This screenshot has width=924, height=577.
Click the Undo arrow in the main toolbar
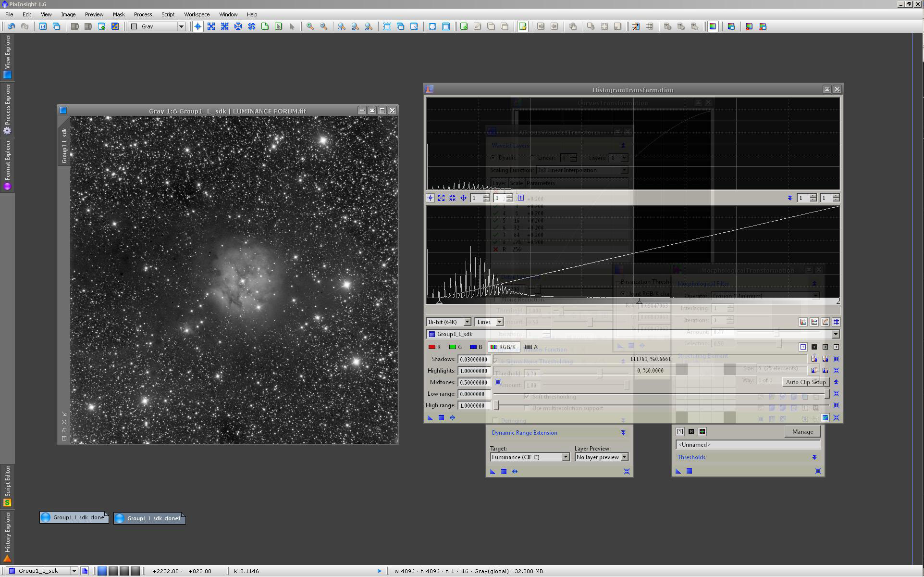coord(11,26)
